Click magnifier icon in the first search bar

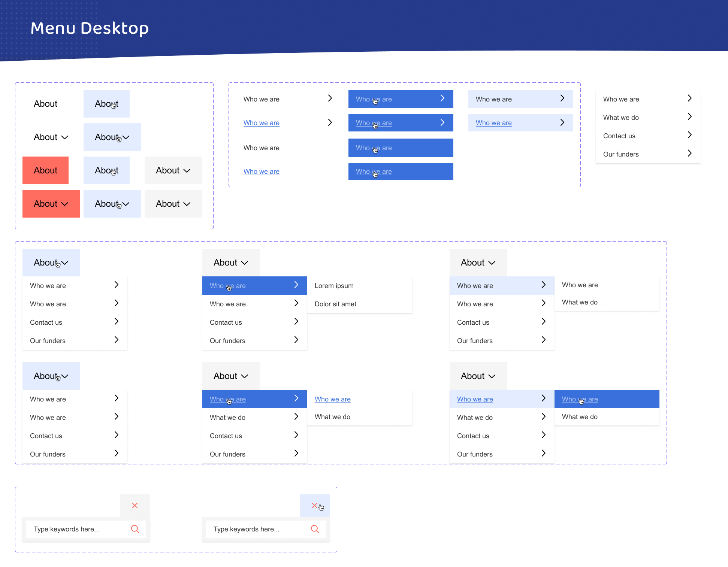tap(135, 529)
